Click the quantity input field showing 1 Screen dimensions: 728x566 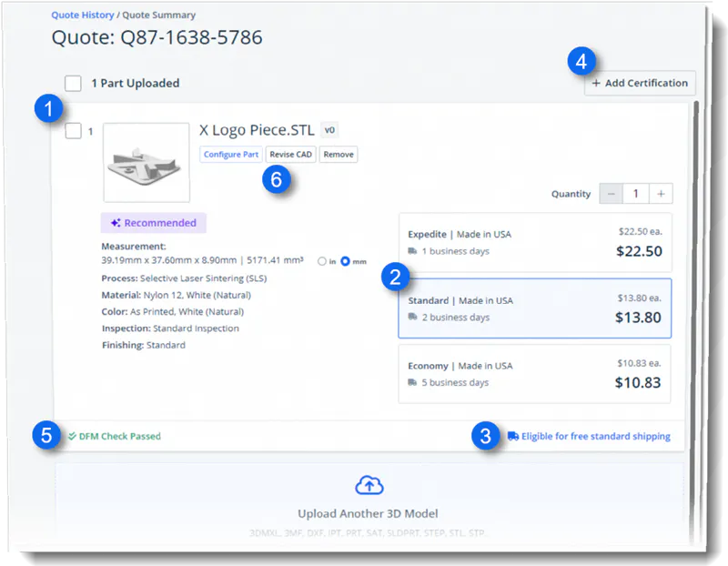[x=635, y=194]
